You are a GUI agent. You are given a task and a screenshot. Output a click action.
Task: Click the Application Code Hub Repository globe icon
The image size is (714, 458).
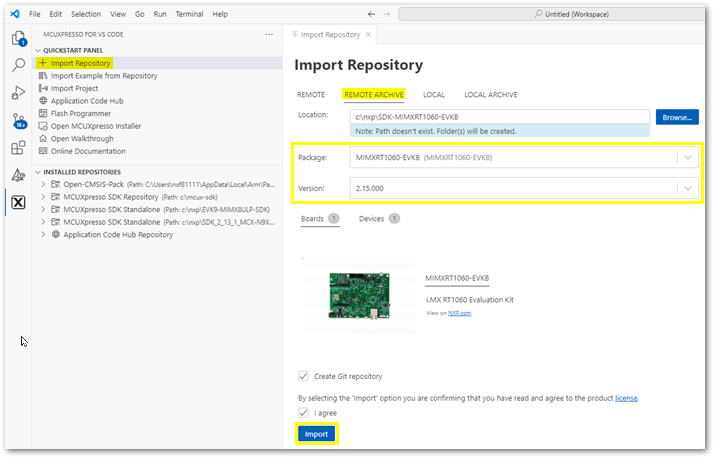tap(56, 234)
